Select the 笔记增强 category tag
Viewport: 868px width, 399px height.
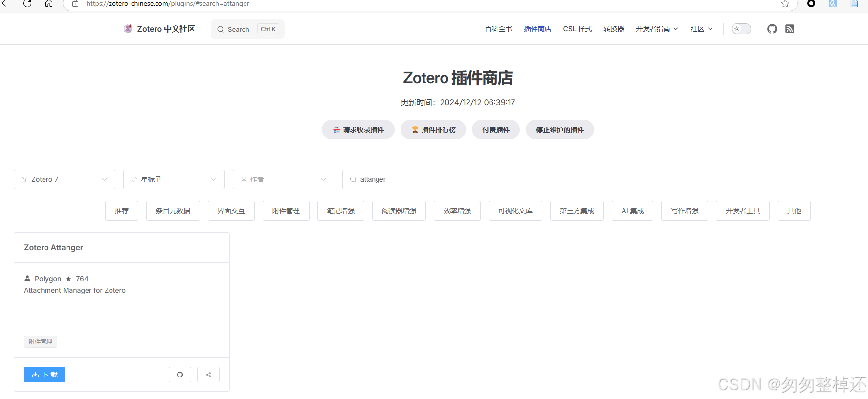pos(341,211)
